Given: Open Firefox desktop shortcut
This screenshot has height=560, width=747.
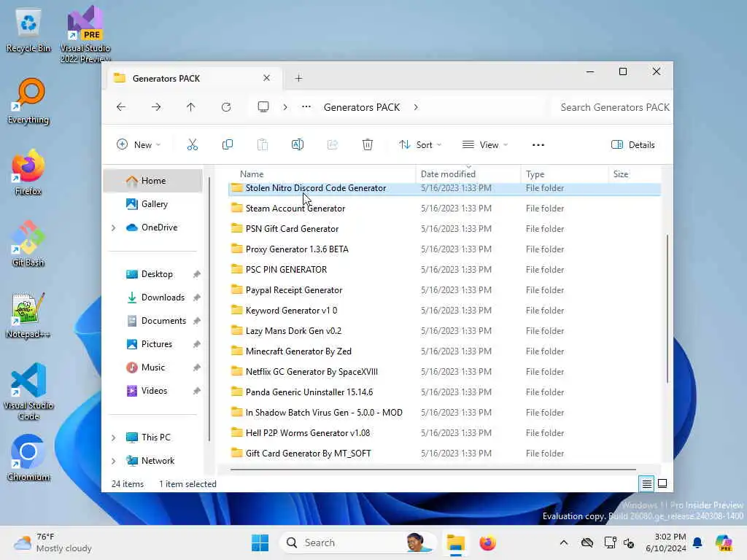Looking at the screenshot, I should pyautogui.click(x=28, y=172).
